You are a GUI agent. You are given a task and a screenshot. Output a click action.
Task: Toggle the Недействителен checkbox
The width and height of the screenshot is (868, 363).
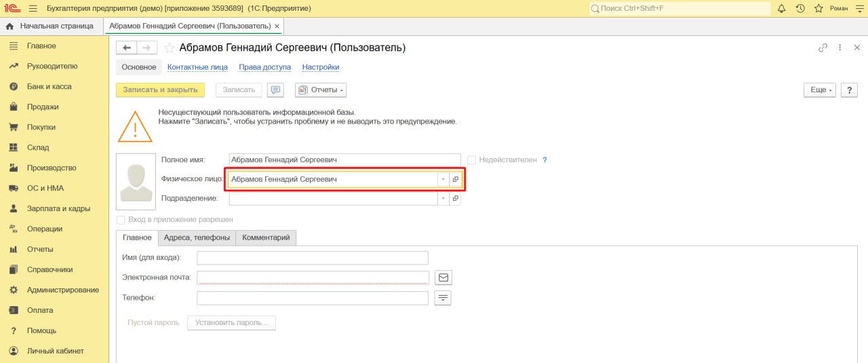tap(471, 160)
